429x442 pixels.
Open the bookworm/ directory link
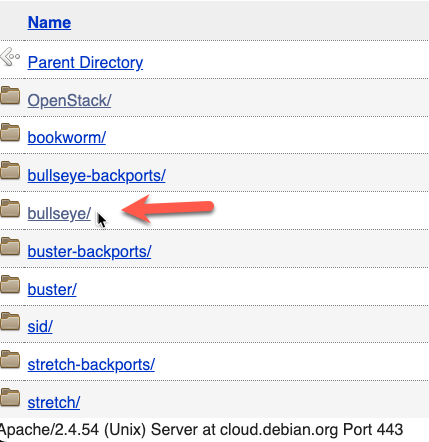[67, 138]
